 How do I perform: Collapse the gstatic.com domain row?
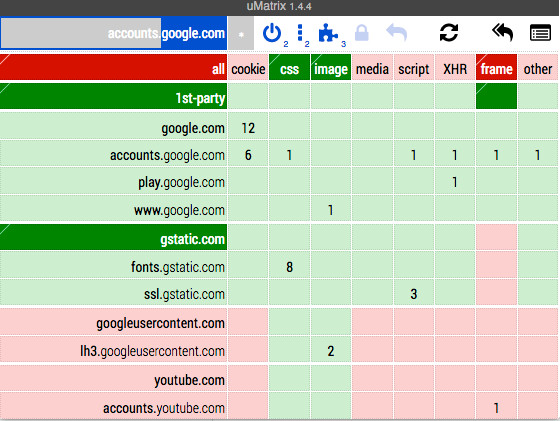[113, 237]
